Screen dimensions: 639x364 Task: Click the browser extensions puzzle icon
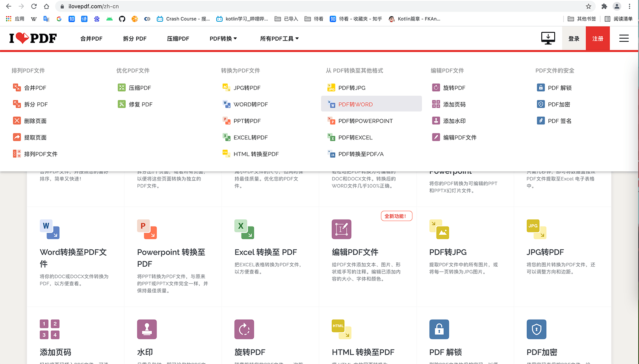604,6
